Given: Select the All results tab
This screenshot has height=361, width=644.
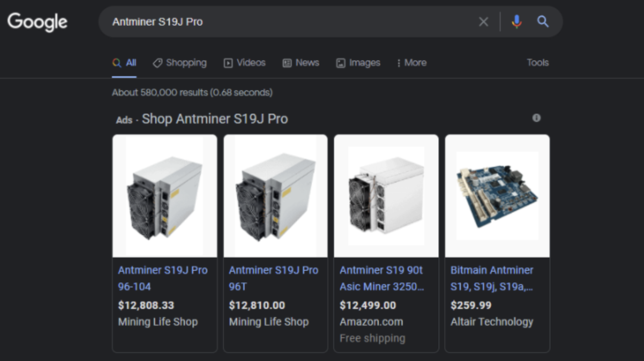Looking at the screenshot, I should [x=125, y=63].
